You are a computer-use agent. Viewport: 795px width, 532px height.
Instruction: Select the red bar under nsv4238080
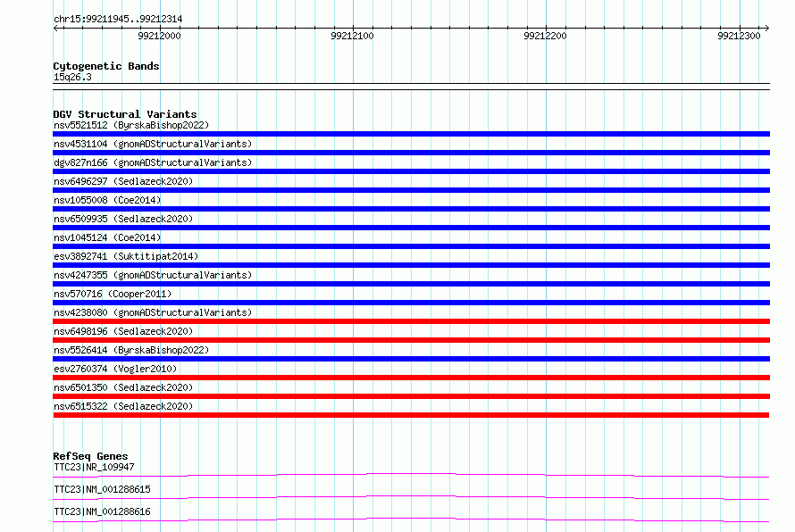pos(411,321)
